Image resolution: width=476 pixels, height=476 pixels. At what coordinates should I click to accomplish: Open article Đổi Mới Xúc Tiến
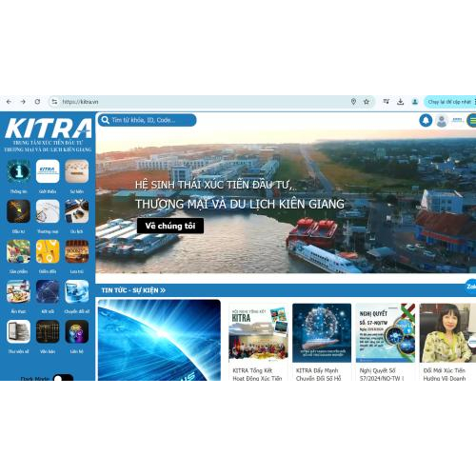pos(445,374)
